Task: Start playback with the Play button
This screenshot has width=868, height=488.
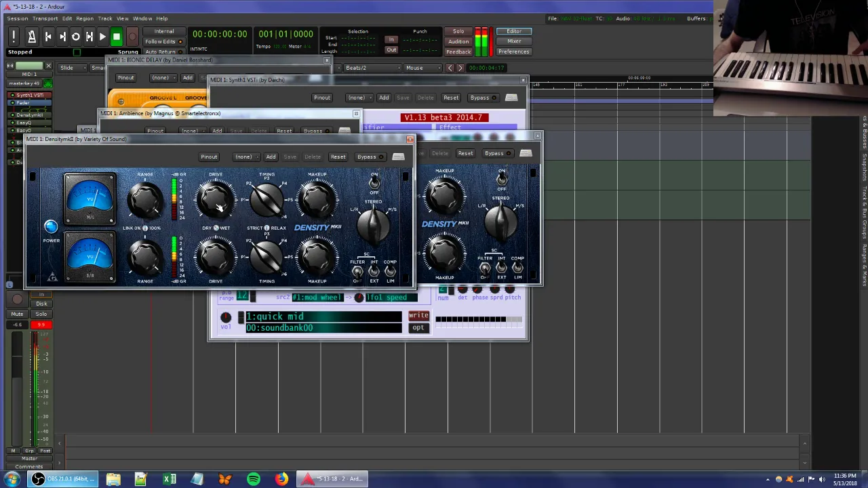Action: click(x=102, y=37)
